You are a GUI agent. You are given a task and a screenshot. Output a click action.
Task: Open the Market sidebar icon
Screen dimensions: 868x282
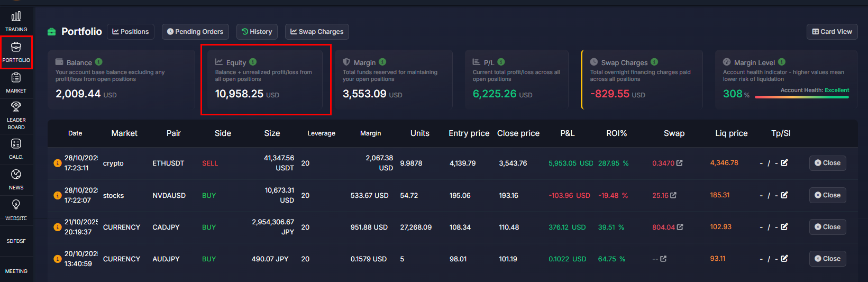(x=16, y=83)
